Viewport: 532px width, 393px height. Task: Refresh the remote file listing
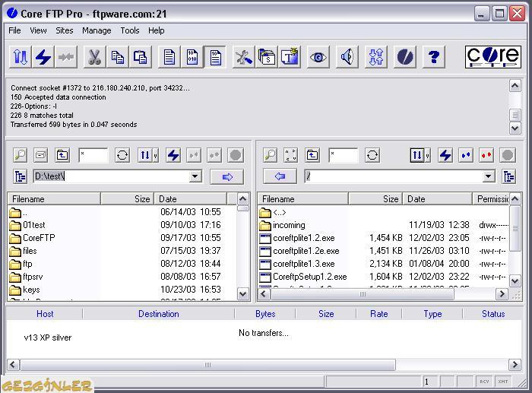click(372, 155)
